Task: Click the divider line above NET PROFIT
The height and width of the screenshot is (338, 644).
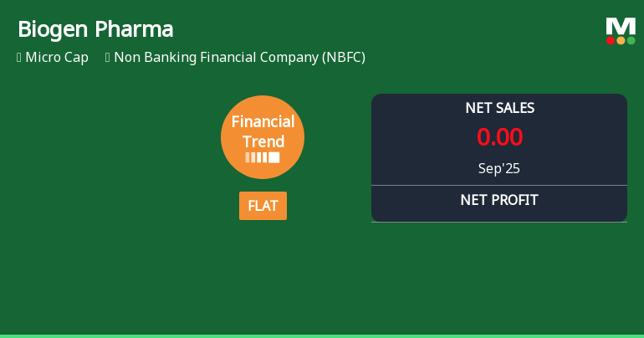Action: click(x=499, y=185)
